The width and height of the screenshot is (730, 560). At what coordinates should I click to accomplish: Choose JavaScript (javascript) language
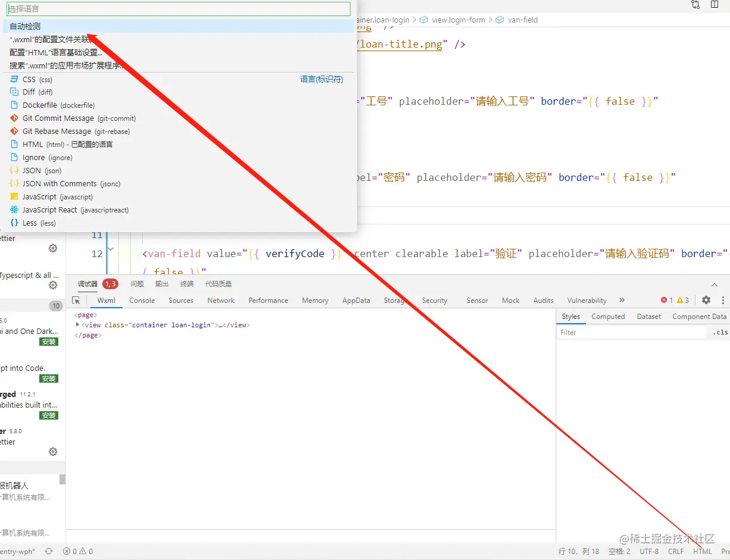(178, 197)
